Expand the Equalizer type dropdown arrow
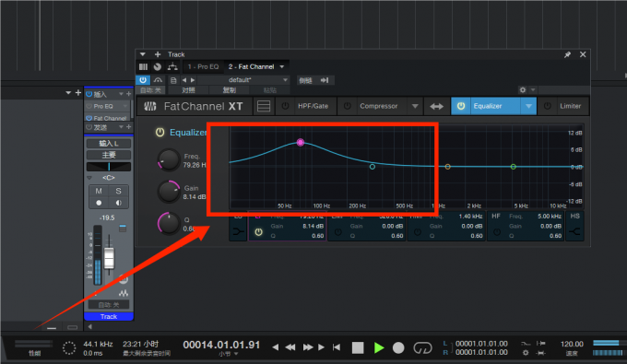This screenshot has height=364, width=627. (x=528, y=106)
